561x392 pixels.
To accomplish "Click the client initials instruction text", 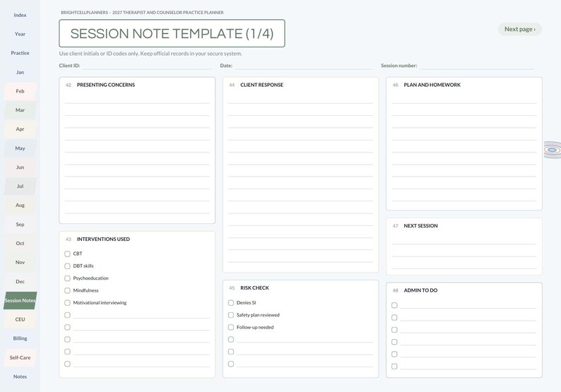I will 150,54.
